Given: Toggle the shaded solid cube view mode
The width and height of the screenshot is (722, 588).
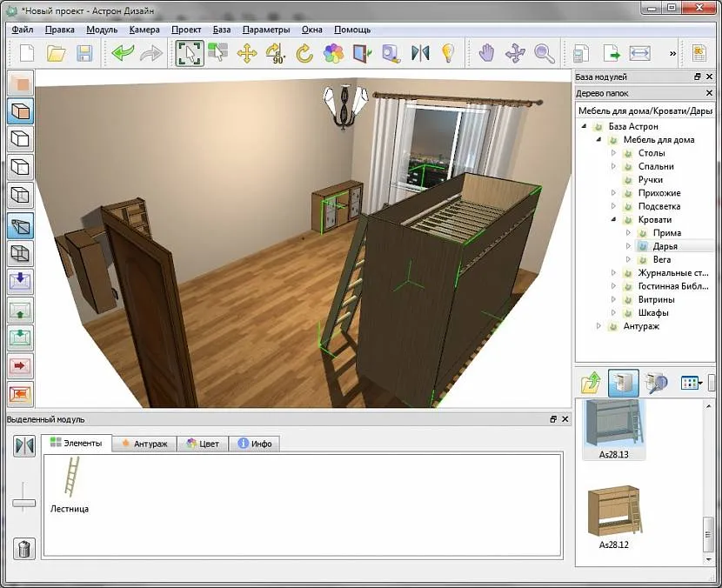Looking at the screenshot, I should click(20, 110).
